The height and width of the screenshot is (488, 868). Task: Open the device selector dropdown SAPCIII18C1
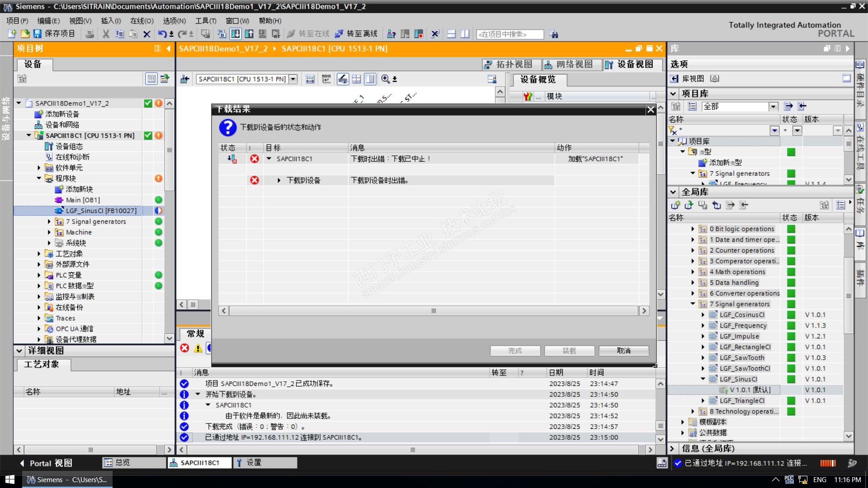(293, 79)
